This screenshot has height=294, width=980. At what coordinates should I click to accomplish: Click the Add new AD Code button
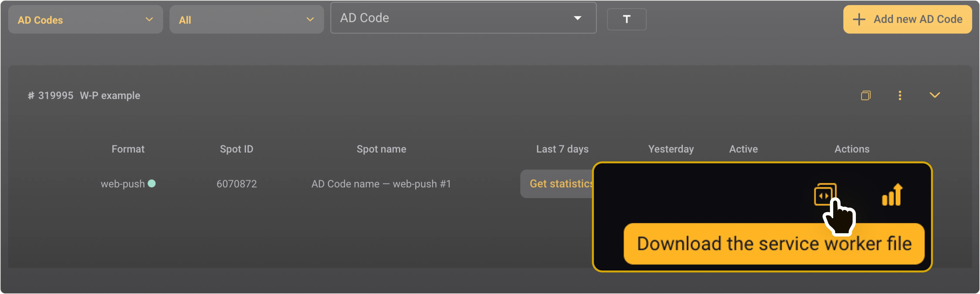(x=908, y=19)
